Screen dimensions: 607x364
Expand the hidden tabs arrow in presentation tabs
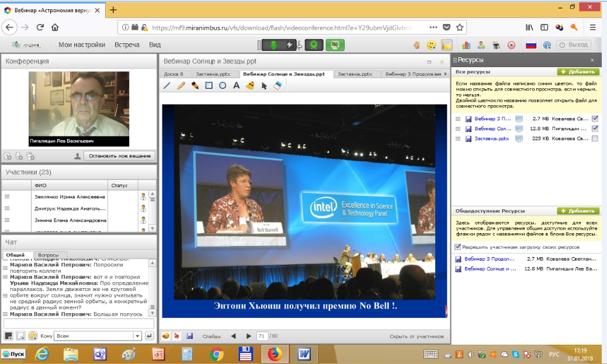[446, 74]
